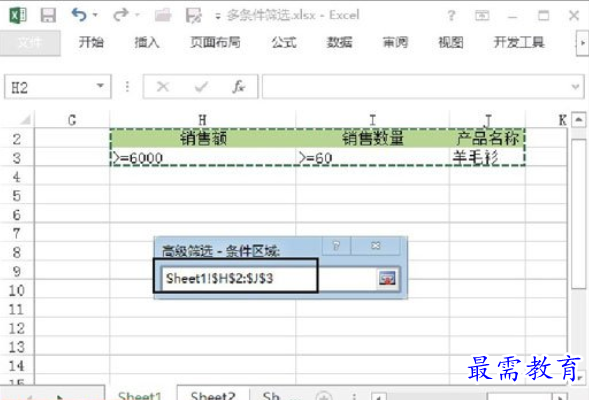Expand the dialog with the range selector icon
This screenshot has width=589, height=400.
[388, 278]
